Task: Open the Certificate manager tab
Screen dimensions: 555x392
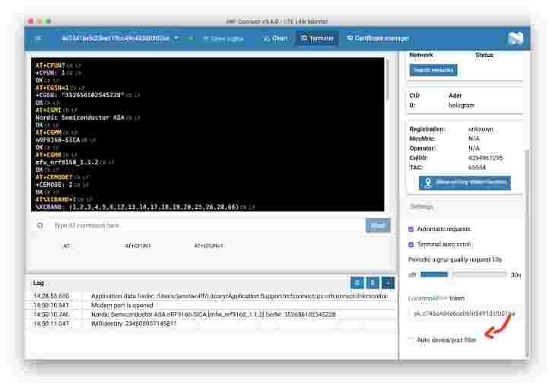Action: pyautogui.click(x=378, y=39)
